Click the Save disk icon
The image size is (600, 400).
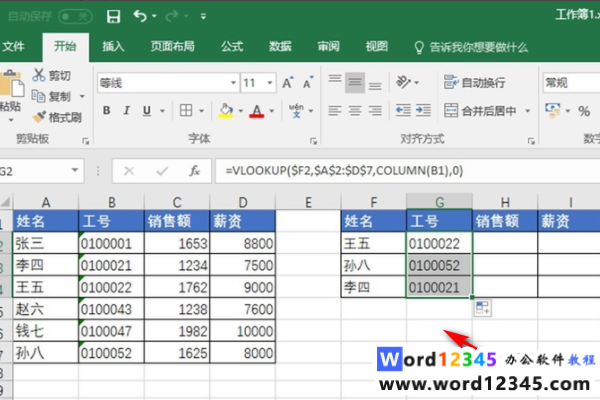[x=114, y=17]
